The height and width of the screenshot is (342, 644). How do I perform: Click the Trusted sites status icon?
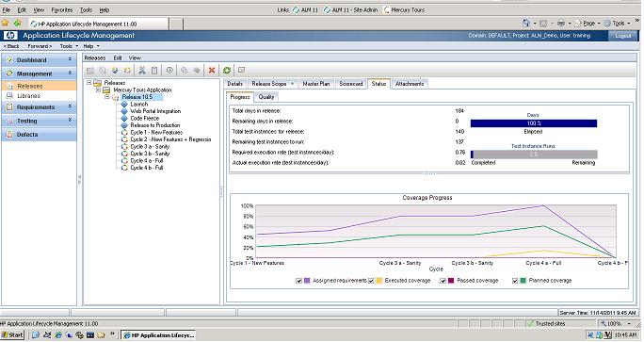pyautogui.click(x=530, y=323)
